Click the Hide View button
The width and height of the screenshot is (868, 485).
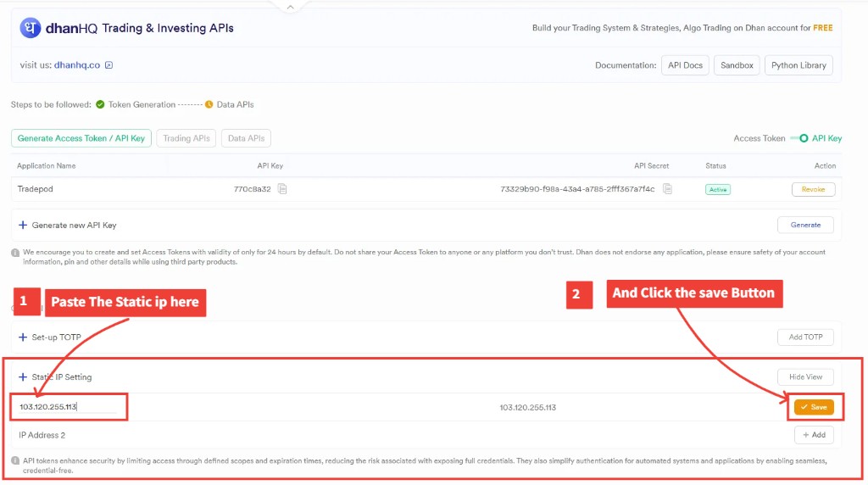805,377
